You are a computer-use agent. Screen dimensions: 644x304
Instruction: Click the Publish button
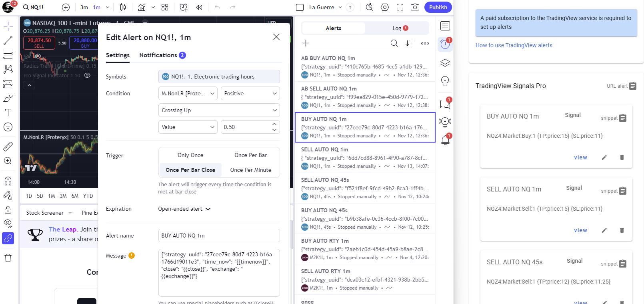tap(438, 7)
